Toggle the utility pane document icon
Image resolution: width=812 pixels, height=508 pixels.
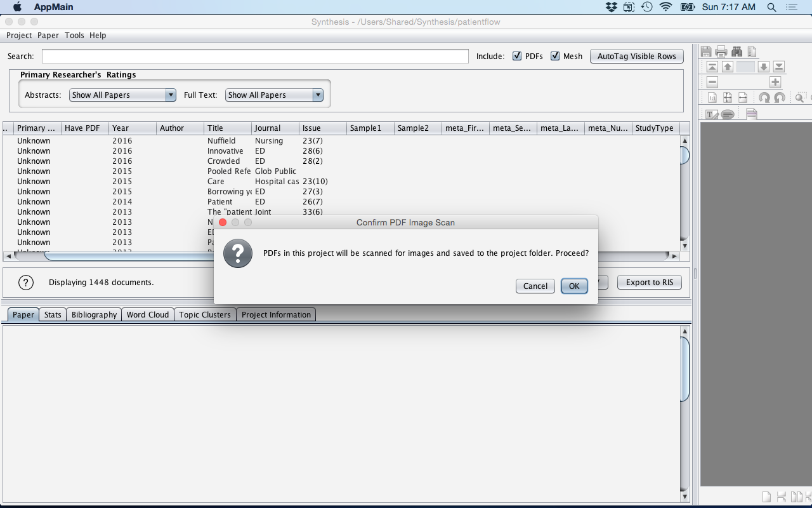coord(752,52)
